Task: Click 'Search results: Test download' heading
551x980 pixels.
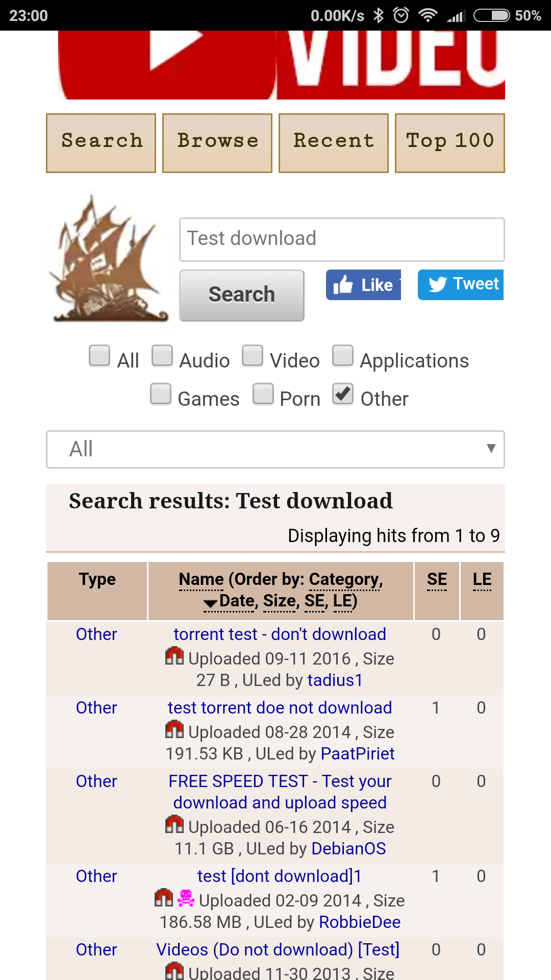Action: coord(231,501)
